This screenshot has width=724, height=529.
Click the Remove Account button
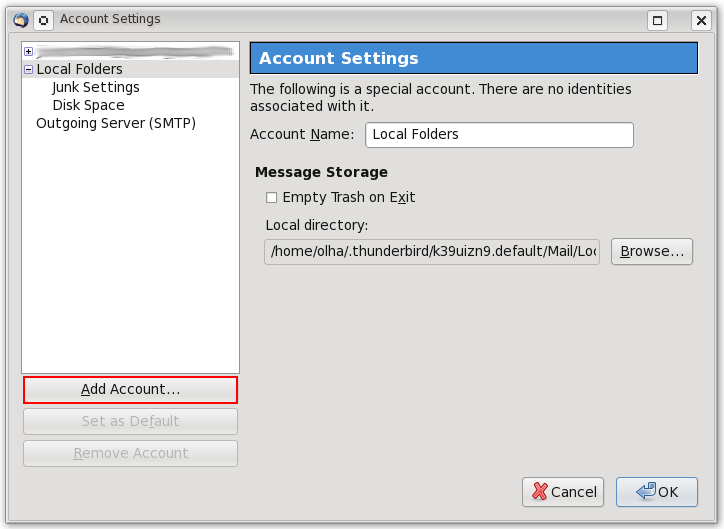click(130, 453)
